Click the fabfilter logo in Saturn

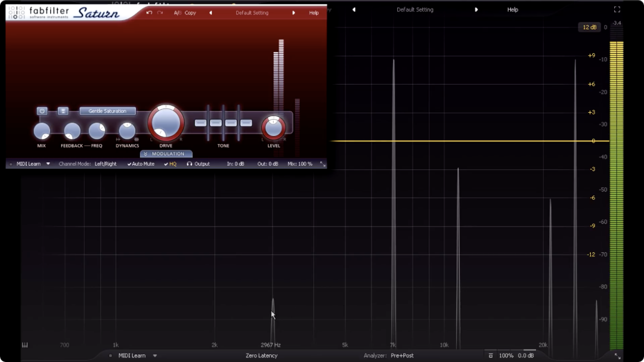(x=38, y=13)
